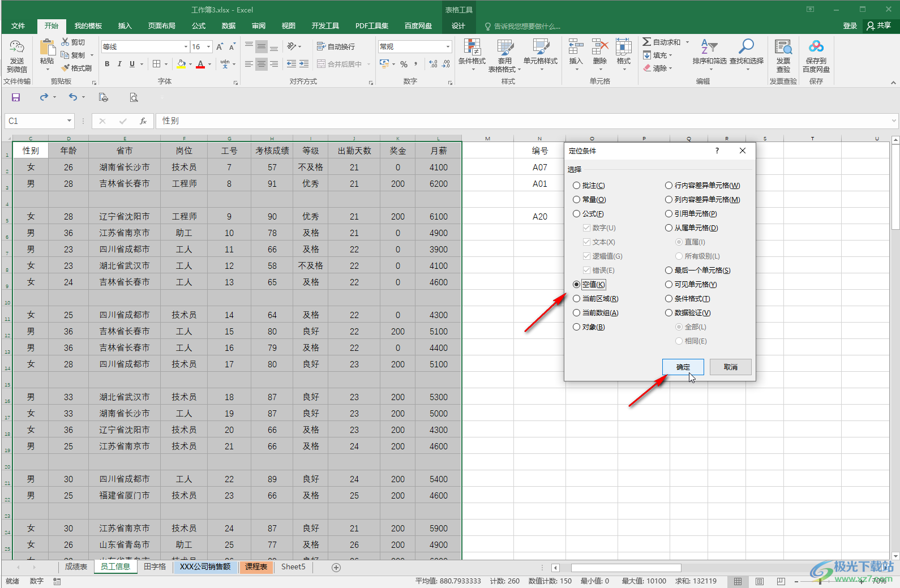900x588 pixels.
Task: Expand the Fill options dropdown
Action: tap(671, 55)
